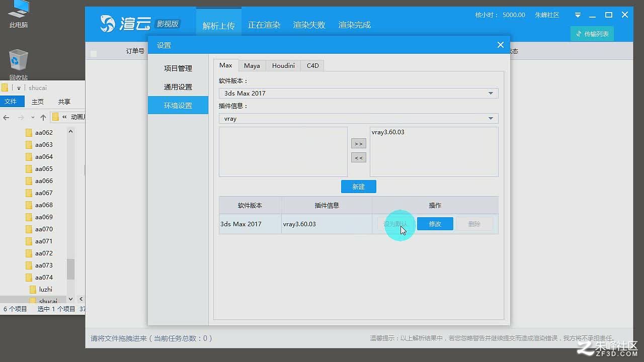644x362 pixels.
Task: Open the 传输列表 transfer list
Action: coord(592,34)
